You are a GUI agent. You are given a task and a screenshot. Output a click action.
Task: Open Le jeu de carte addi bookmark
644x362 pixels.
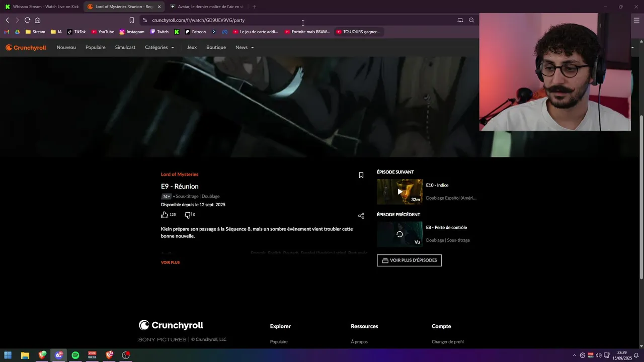255,32
